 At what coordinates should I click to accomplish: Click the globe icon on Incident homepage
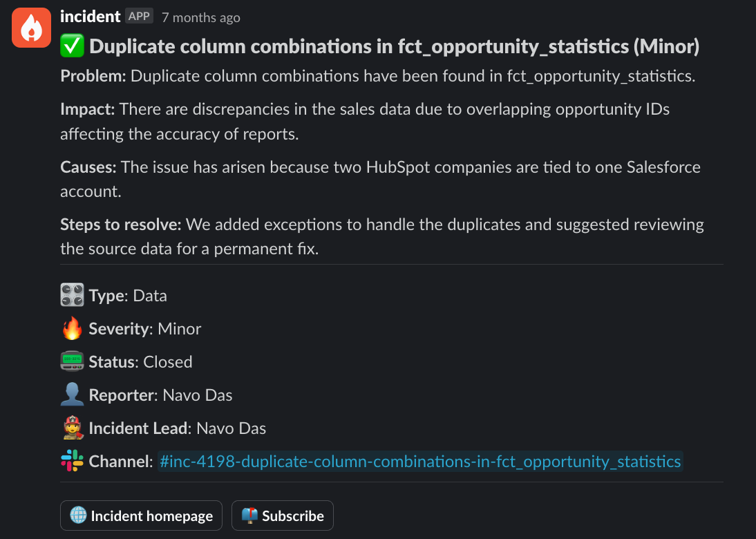79,516
